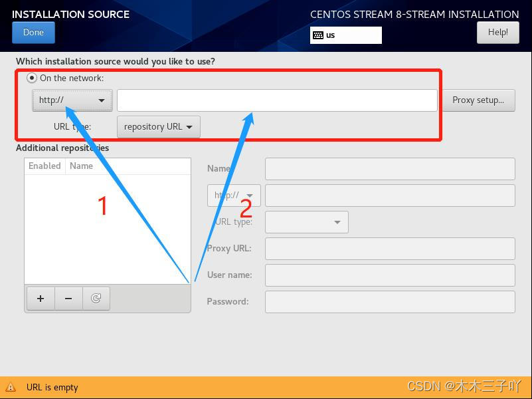Open the http:// protocol dropdown

coord(72,100)
